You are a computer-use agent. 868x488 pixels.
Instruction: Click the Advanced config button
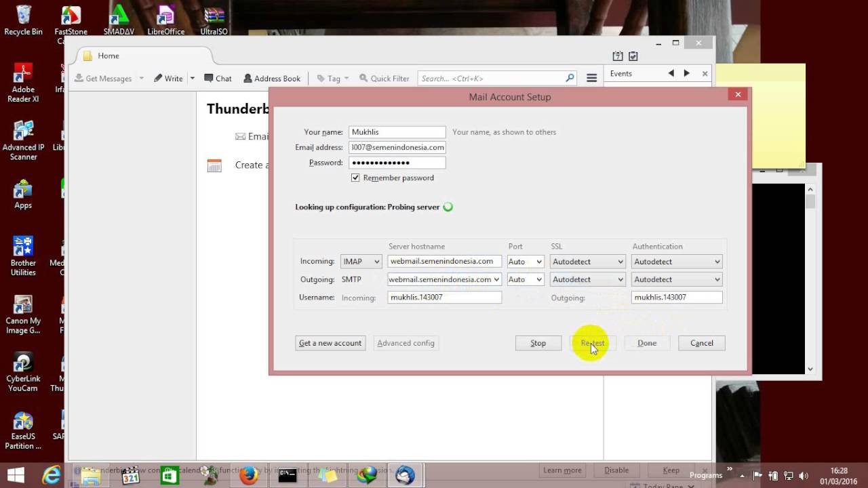point(406,343)
